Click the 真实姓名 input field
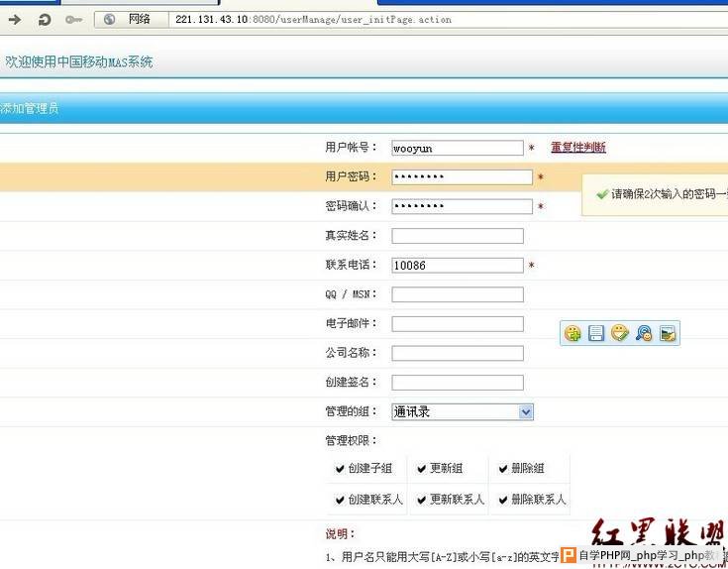This screenshot has height=569, width=728. [458, 236]
